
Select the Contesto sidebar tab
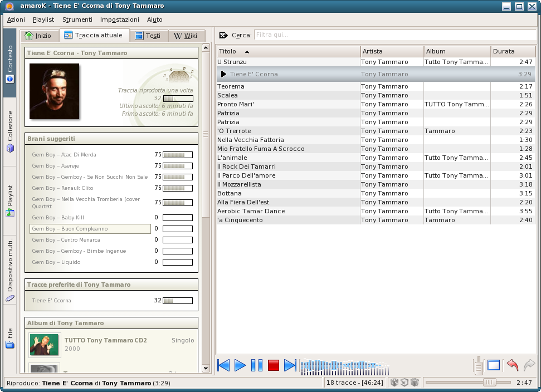(x=9, y=63)
